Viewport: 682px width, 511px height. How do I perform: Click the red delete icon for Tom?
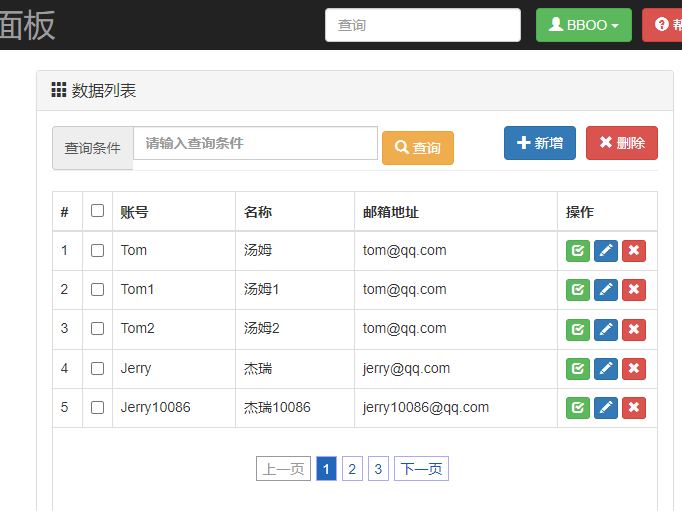coord(634,250)
